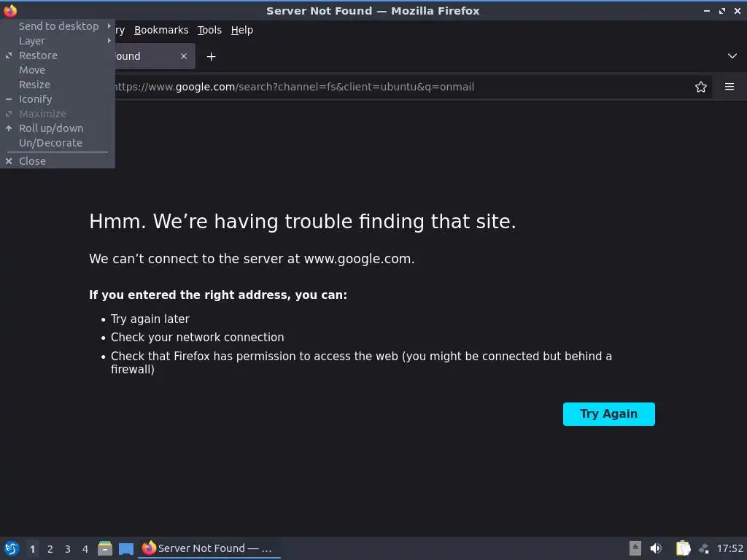Open the Tools menu
The image size is (747, 560).
click(x=209, y=30)
